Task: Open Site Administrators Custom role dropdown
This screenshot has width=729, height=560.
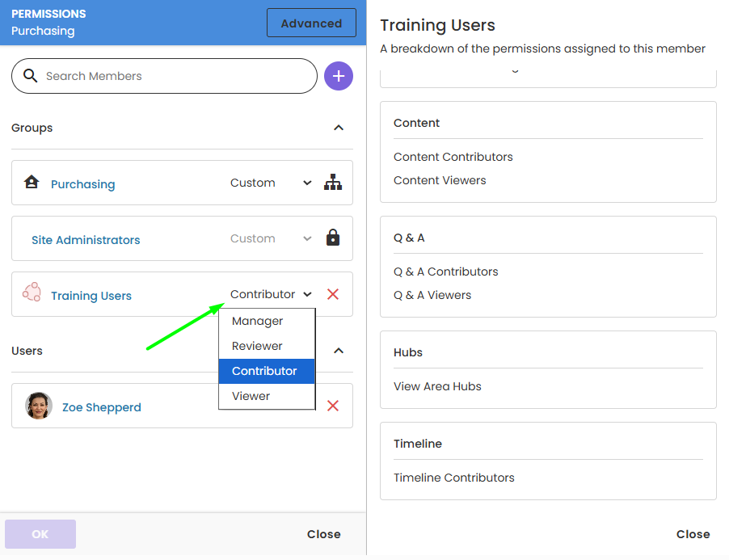Action: [271, 238]
